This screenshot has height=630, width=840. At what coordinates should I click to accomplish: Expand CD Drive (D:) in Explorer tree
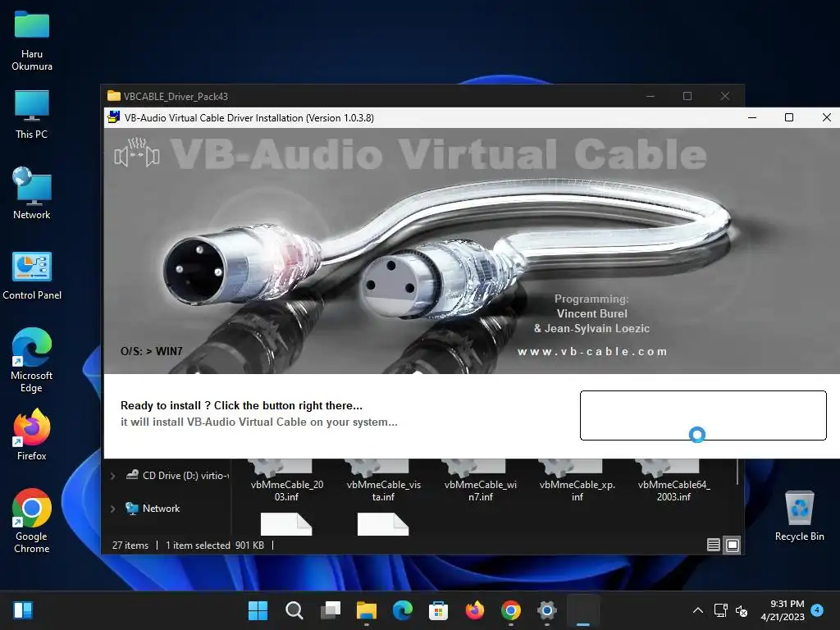(x=113, y=476)
